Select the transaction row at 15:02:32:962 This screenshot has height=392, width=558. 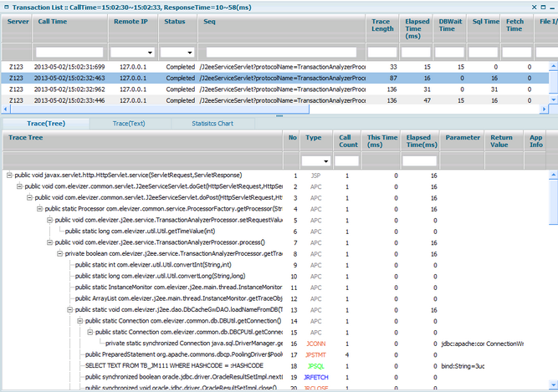click(274, 89)
